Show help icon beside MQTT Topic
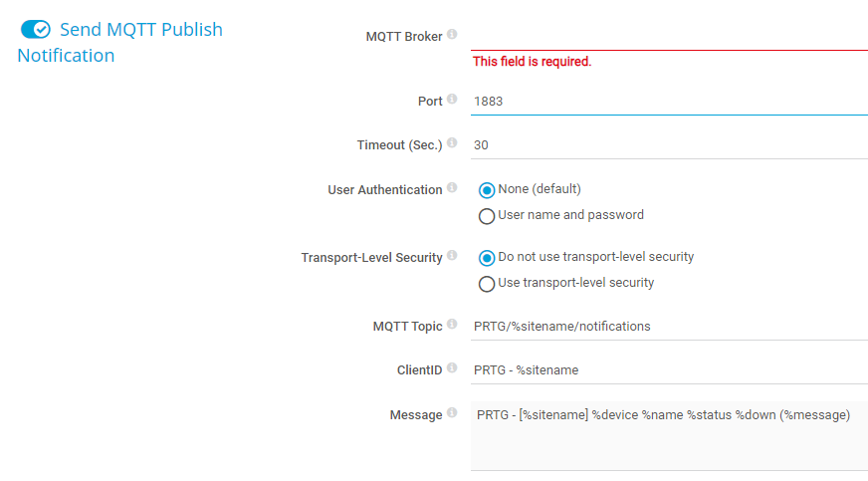 click(x=452, y=325)
